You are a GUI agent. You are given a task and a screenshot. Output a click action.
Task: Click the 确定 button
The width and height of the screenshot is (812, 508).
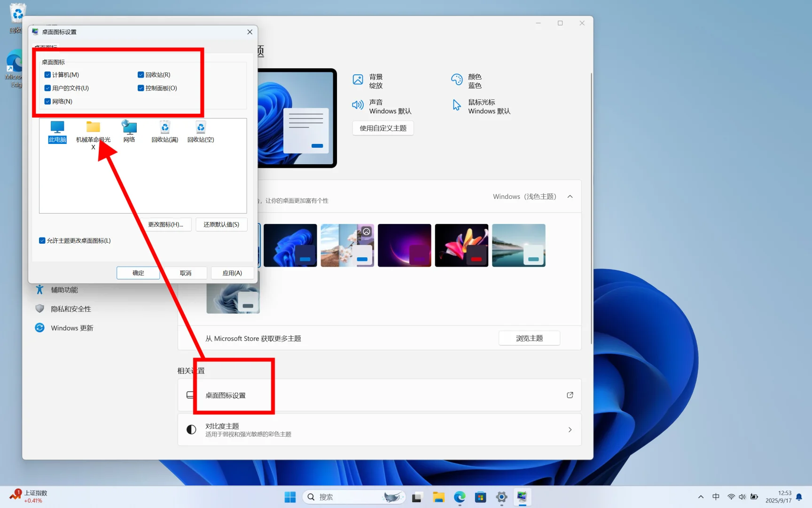pyautogui.click(x=138, y=273)
